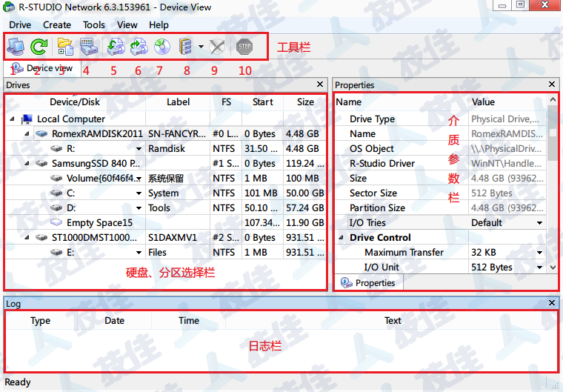Click the Size column header in Drives
The height and width of the screenshot is (392, 563).
pos(305,102)
